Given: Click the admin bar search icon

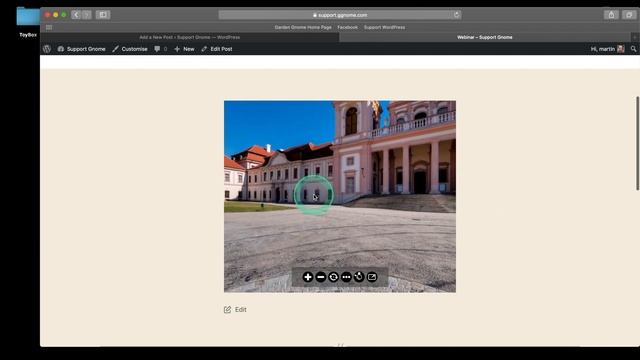Looking at the screenshot, I should tap(633, 49).
